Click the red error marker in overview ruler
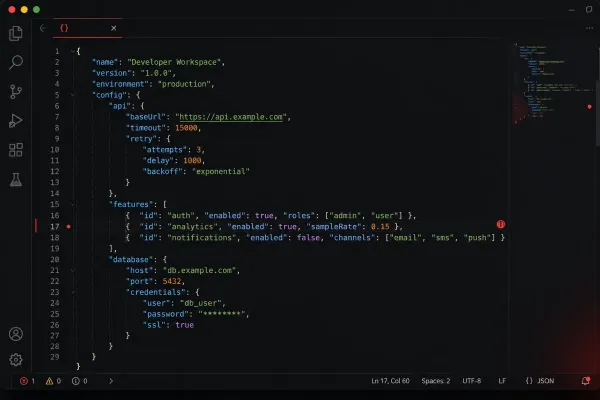The width and height of the screenshot is (600, 400). click(589, 107)
